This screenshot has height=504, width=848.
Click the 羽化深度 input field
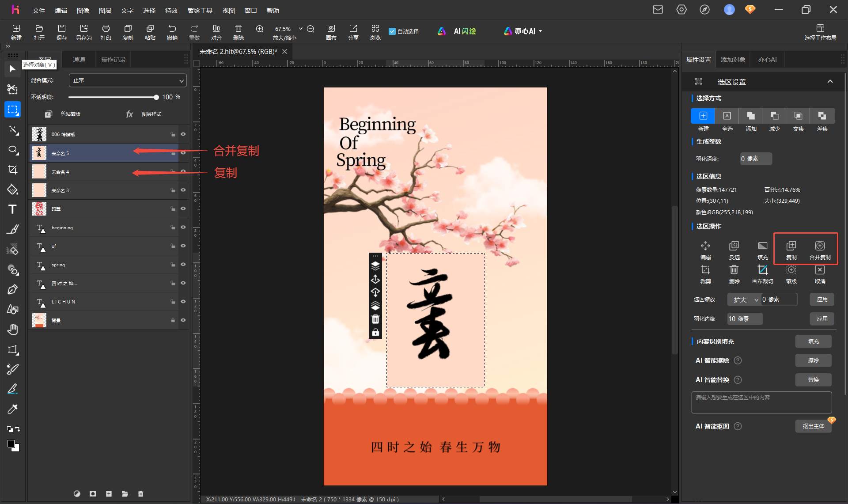pyautogui.click(x=756, y=159)
